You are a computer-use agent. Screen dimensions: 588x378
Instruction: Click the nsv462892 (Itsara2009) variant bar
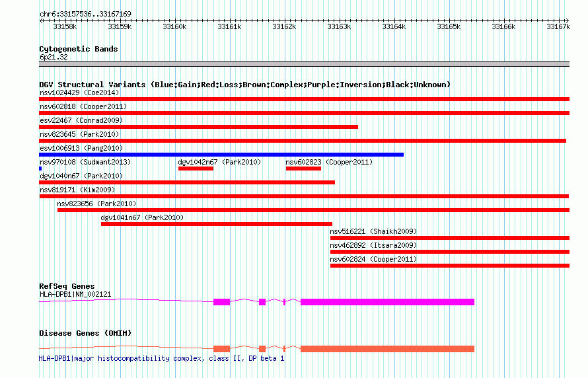click(450, 252)
